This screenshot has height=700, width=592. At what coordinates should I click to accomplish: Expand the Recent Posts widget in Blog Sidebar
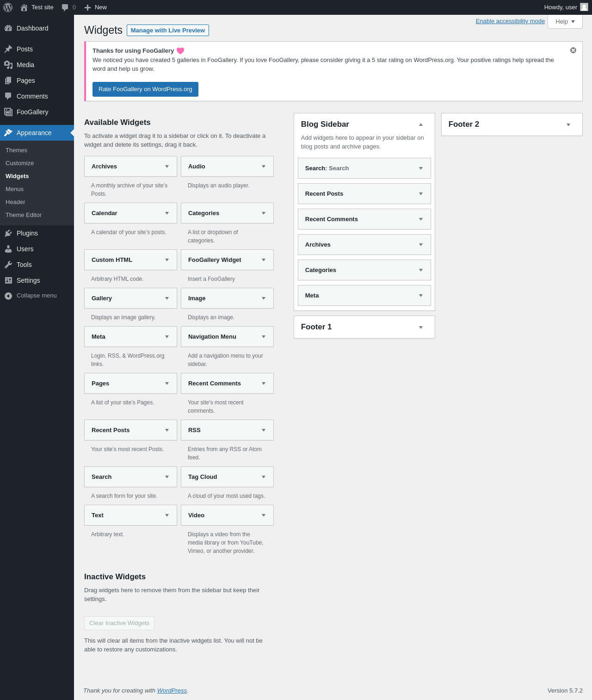coord(421,194)
